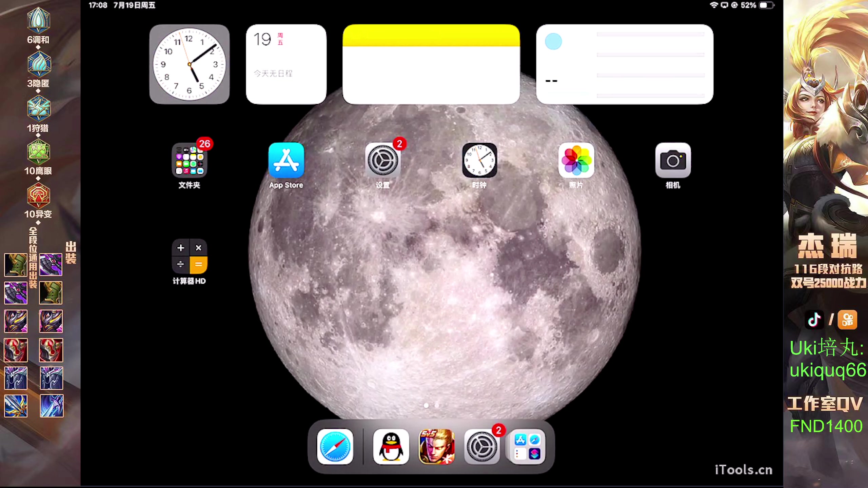Tap the 17:08 time in status bar

coord(98,5)
